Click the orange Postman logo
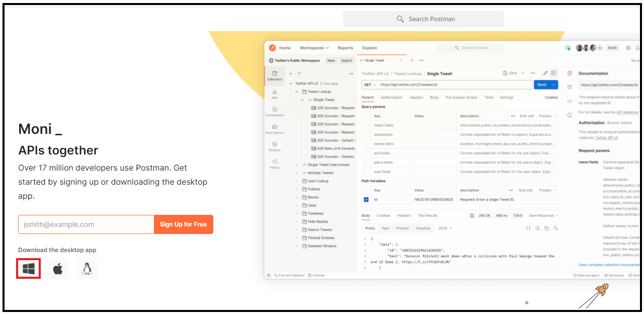Screen dimensions: 644x316 coord(272,48)
